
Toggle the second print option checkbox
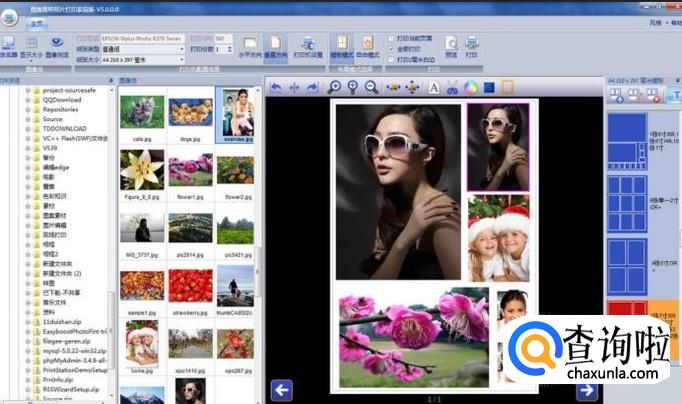tap(392, 48)
